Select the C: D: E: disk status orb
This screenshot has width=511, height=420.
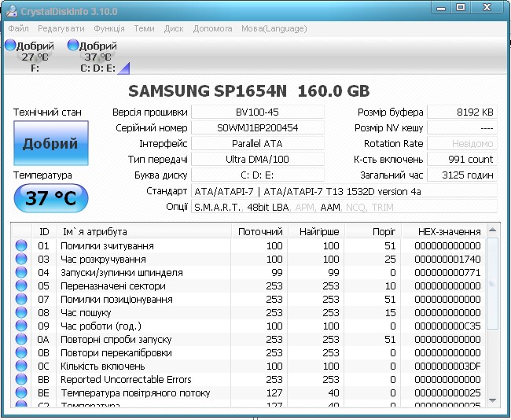[x=73, y=45]
